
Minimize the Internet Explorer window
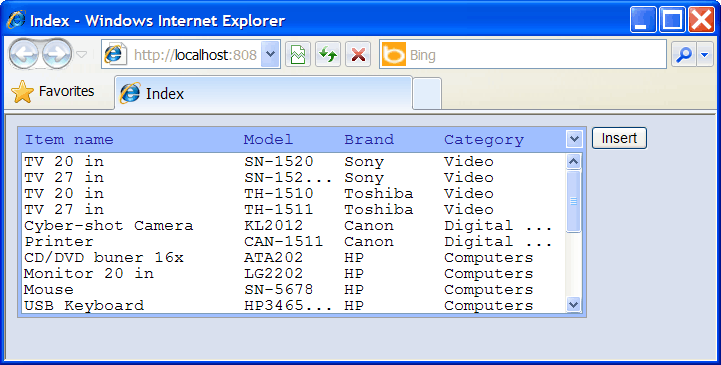point(643,20)
